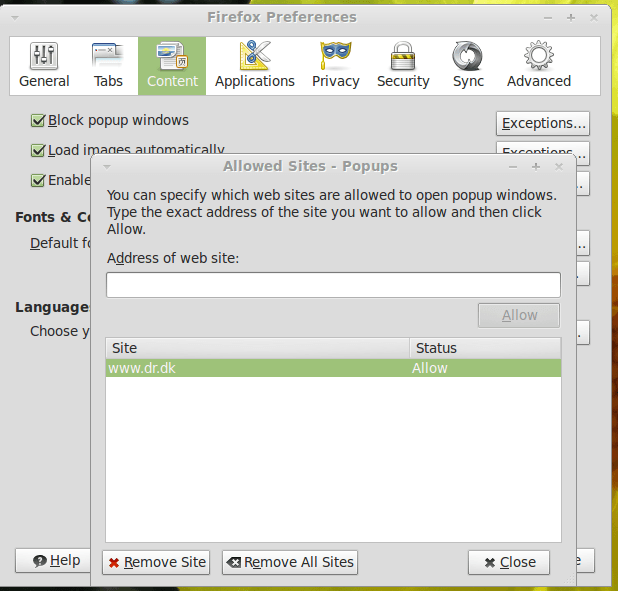618x591 pixels.
Task: Toggle Load images automatically checkbox
Action: [38, 151]
